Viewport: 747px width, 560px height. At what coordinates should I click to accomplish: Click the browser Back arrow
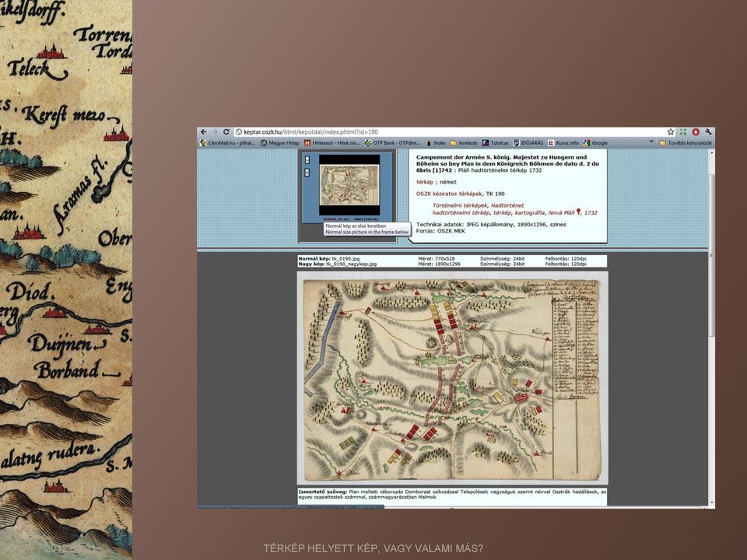(x=204, y=132)
